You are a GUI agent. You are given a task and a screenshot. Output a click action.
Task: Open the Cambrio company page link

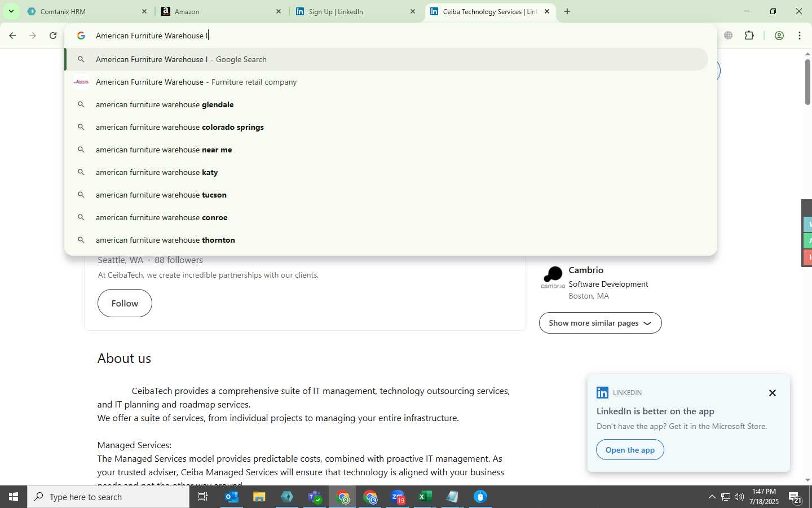pyautogui.click(x=586, y=270)
